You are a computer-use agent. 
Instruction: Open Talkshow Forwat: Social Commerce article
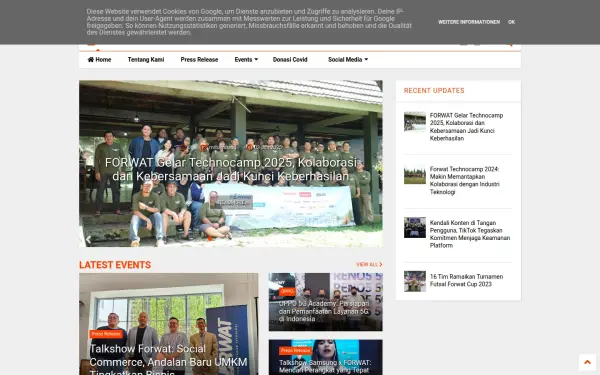click(x=168, y=361)
